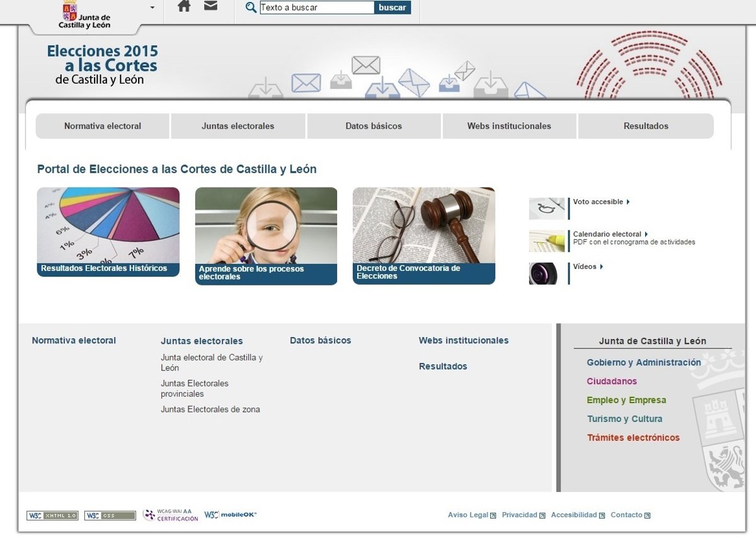This screenshot has height=538, width=756.
Task: Follow the Juntas Electorales provinciales link
Action: [x=195, y=388]
